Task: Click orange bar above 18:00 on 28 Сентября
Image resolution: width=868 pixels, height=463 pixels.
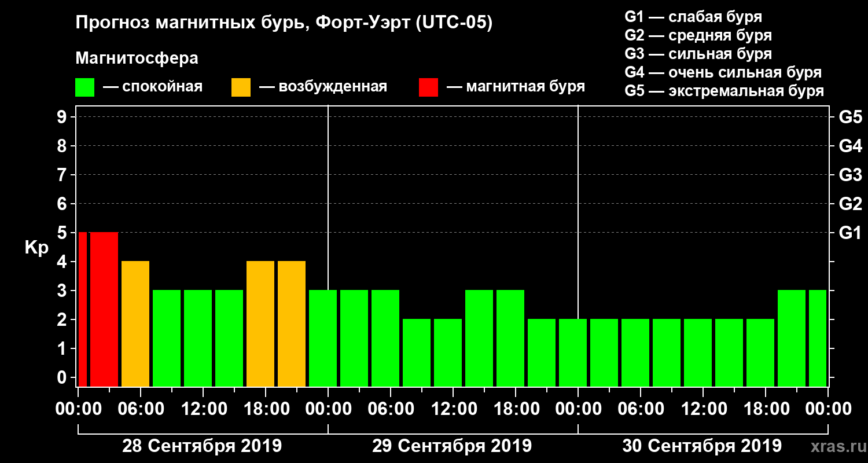Action: [260, 324]
